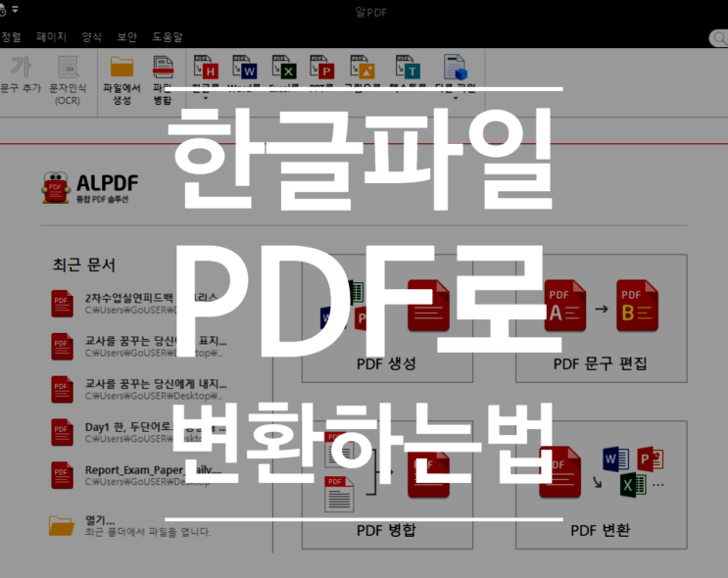Click the 최근 문서 heading

pyautogui.click(x=83, y=265)
